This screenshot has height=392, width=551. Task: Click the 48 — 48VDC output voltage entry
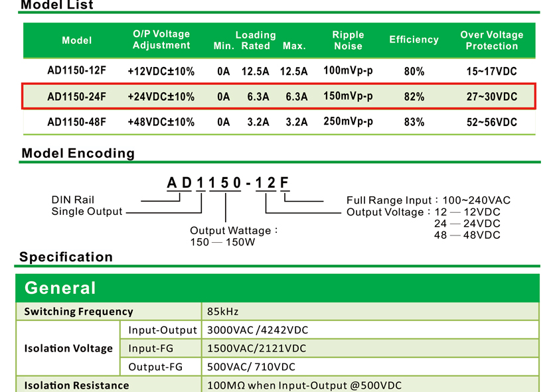467,235
